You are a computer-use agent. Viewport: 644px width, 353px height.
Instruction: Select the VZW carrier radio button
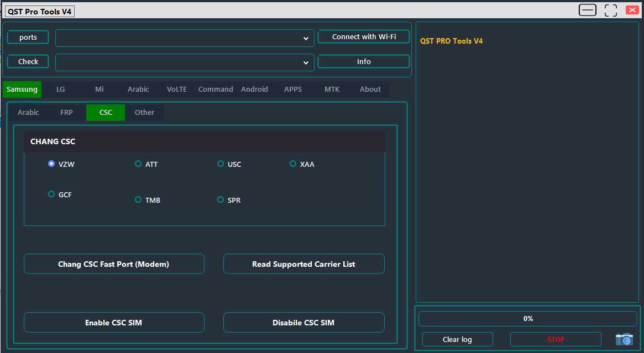click(51, 164)
